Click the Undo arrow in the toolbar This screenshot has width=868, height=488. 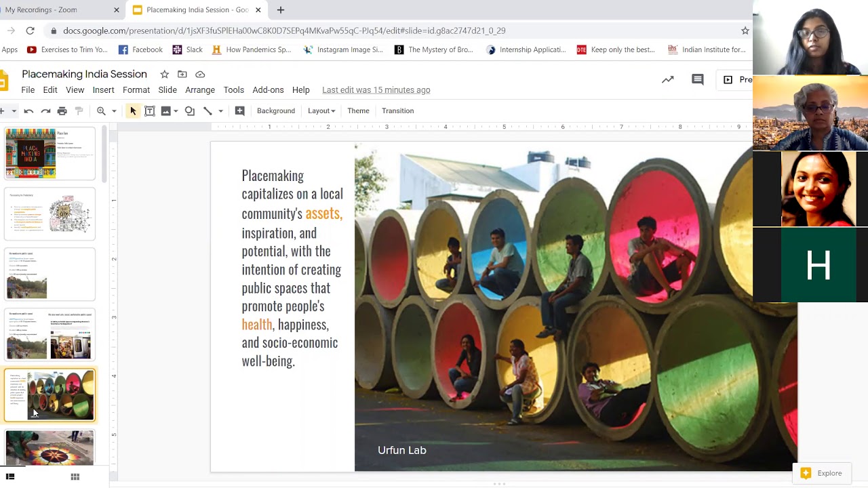pos(28,111)
